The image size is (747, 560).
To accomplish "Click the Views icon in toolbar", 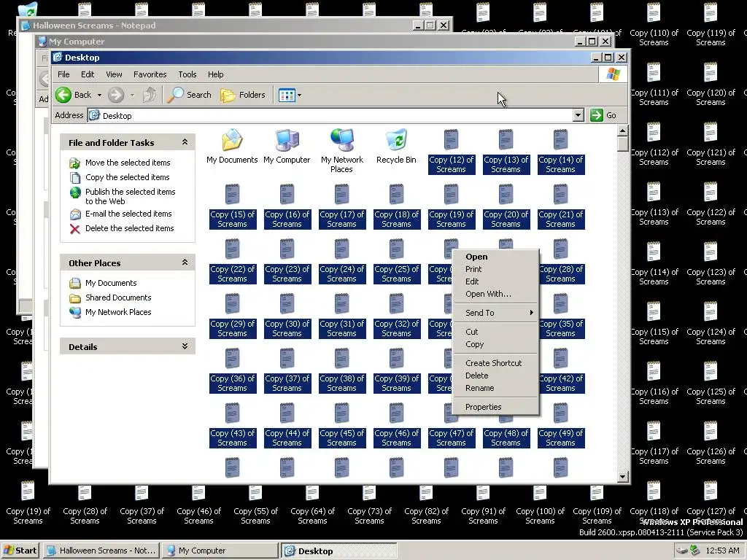I will (287, 95).
